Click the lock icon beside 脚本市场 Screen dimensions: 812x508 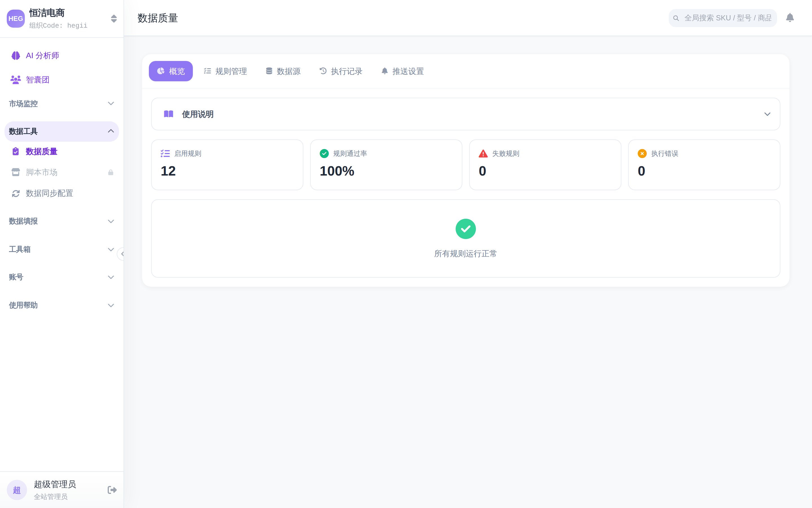[x=111, y=172]
